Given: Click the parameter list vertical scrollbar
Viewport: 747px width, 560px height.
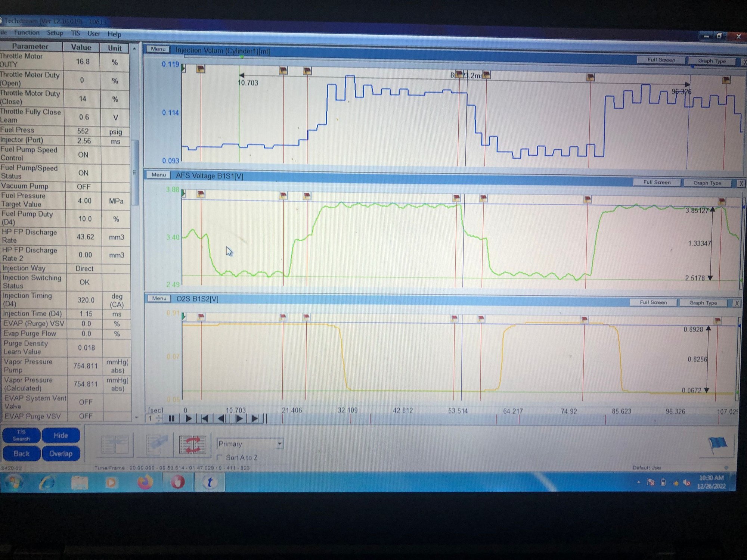Looking at the screenshot, I should click(135, 172).
